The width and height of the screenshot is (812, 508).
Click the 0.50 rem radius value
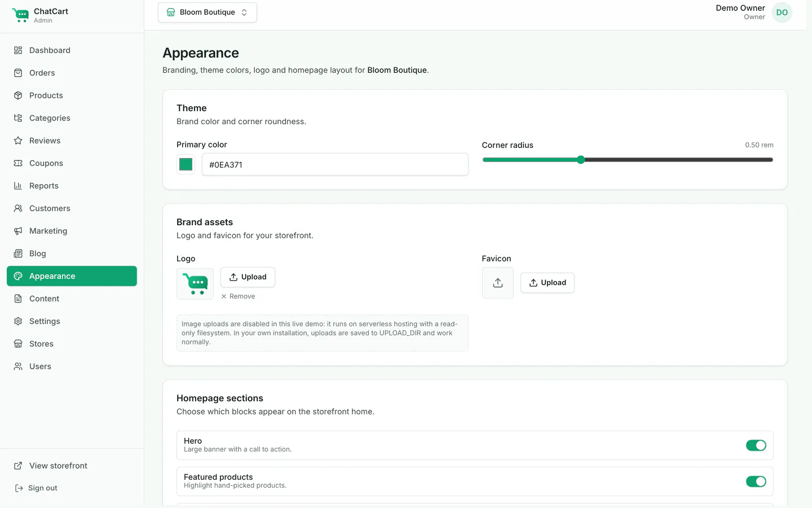click(759, 145)
